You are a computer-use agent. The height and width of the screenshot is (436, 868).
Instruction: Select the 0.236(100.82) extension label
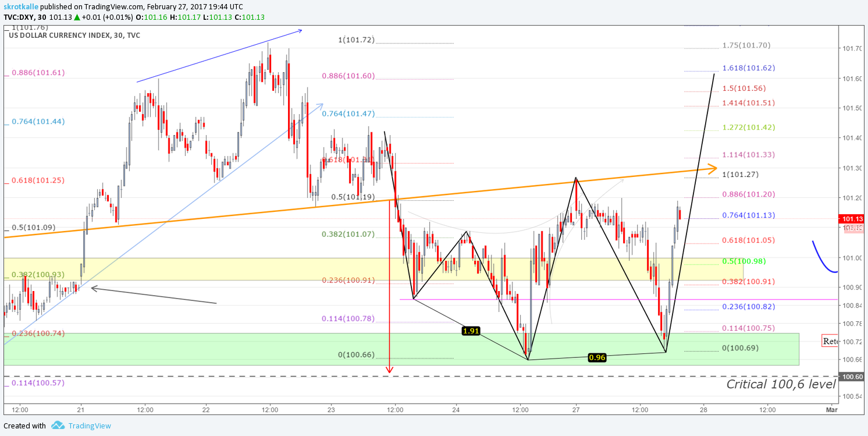coord(749,307)
